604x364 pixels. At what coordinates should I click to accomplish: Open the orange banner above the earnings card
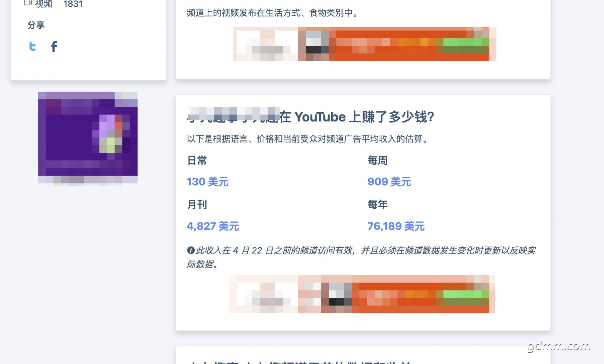point(365,44)
